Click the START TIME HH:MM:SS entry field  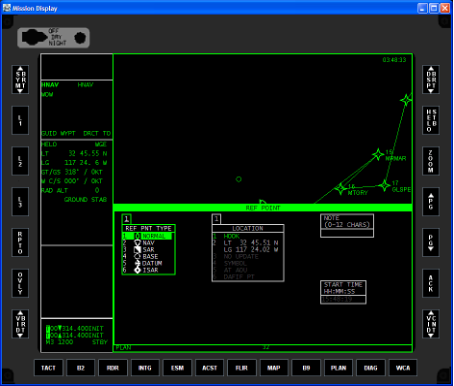click(343, 299)
